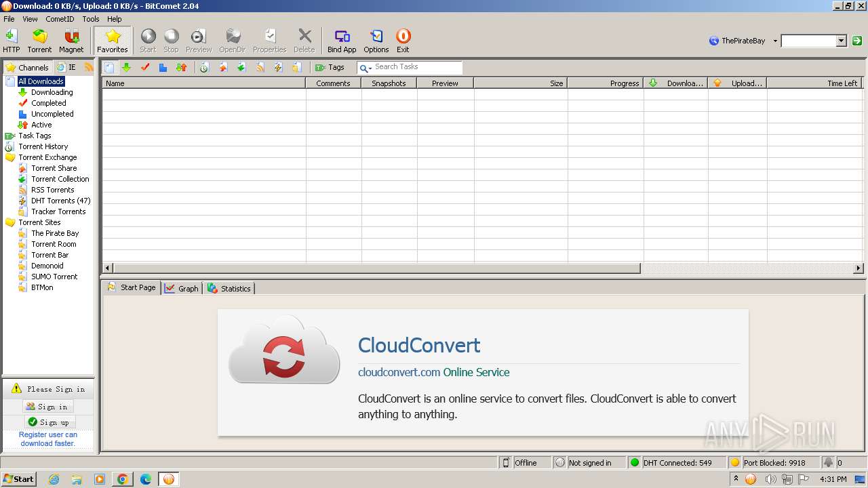The image size is (868, 488).
Task: Open the Help menu
Action: click(x=115, y=19)
